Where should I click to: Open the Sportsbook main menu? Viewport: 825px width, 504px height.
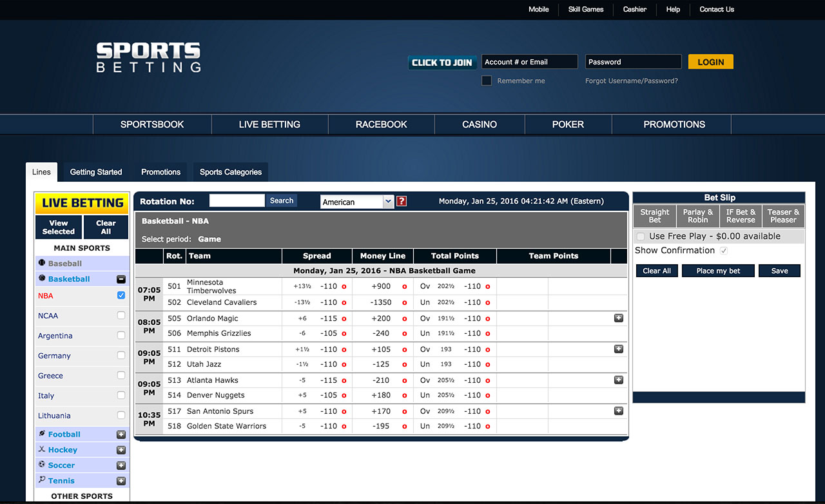(x=152, y=124)
